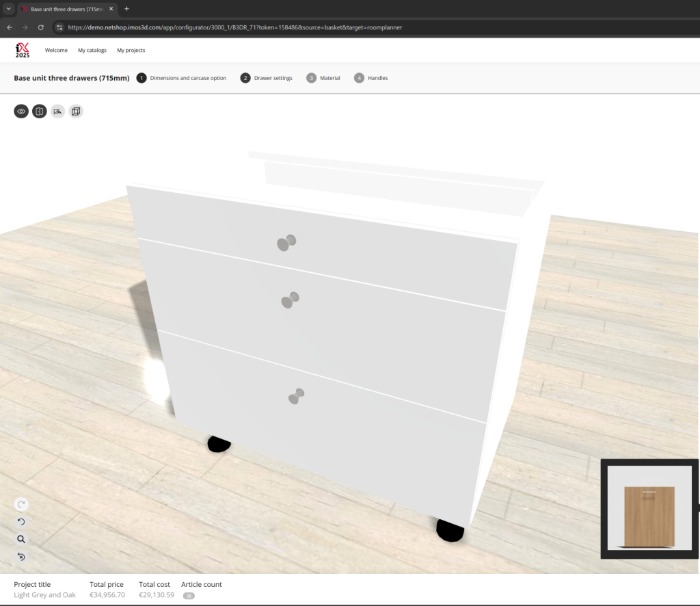Toggle the dimensions measurement display icon

click(57, 111)
